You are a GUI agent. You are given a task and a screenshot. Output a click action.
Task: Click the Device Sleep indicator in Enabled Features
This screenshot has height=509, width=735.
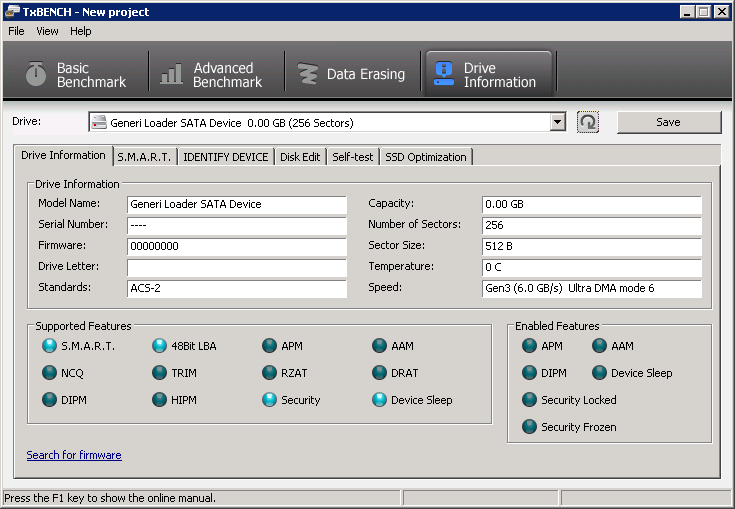600,373
